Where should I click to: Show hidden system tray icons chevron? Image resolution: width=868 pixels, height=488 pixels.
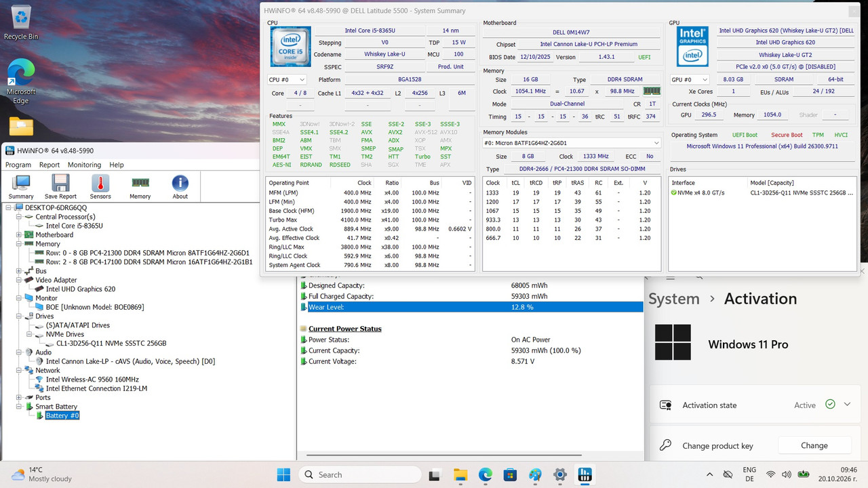coord(710,474)
